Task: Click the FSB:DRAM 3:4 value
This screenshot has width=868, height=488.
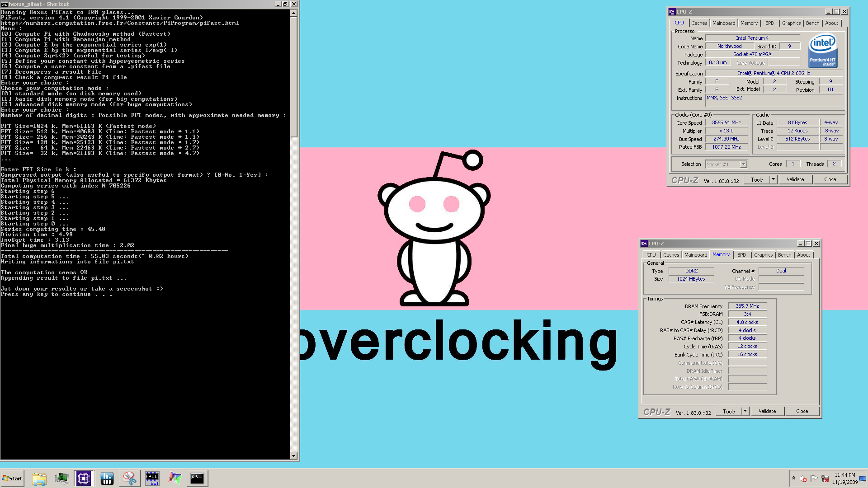Action: (x=747, y=314)
